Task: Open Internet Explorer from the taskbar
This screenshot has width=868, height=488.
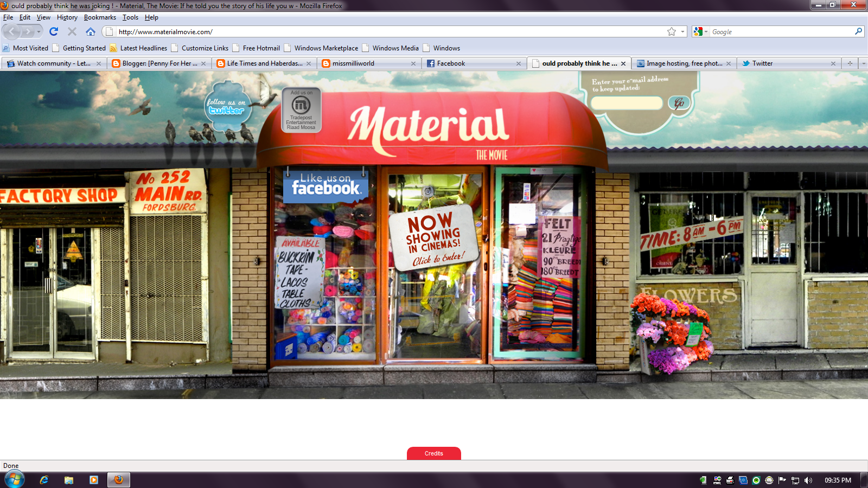Action: [44, 480]
